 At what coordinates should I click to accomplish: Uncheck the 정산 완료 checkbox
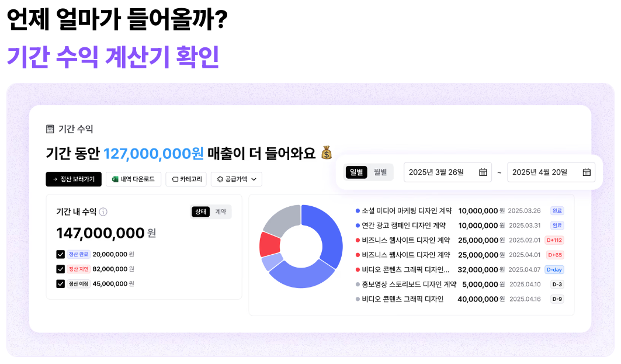pyautogui.click(x=60, y=254)
